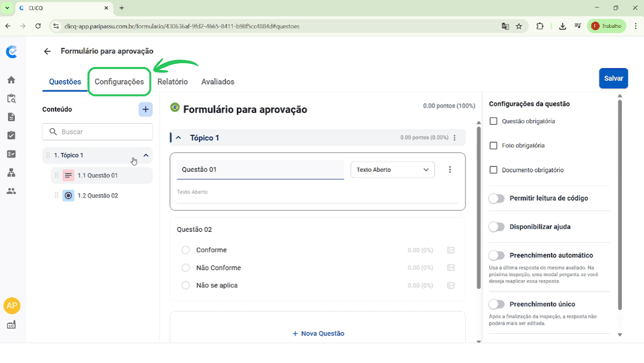The width and height of the screenshot is (644, 363).
Task: Enable Preenchimento automático toggle
Action: [x=497, y=255]
